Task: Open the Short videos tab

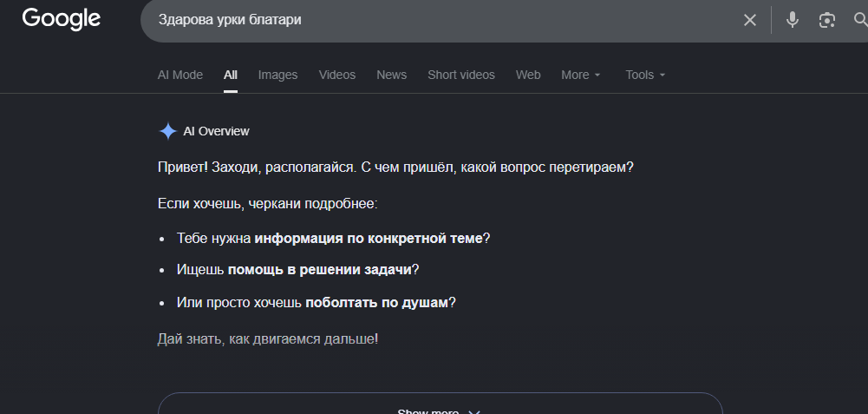Action: (x=461, y=75)
